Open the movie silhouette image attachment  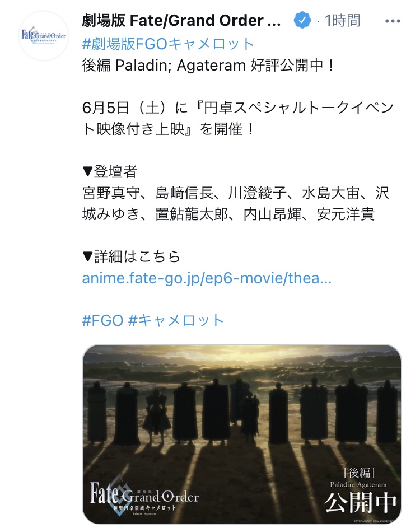(242, 434)
